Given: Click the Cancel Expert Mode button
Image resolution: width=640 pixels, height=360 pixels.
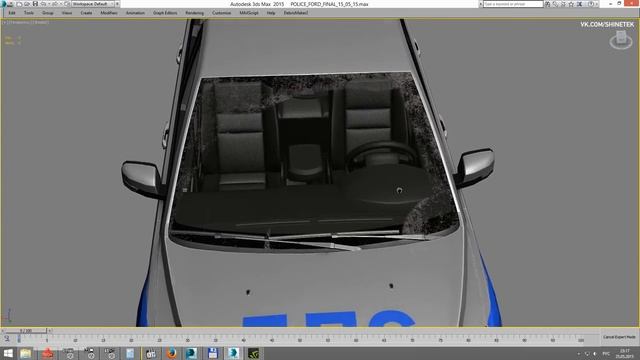Looking at the screenshot, I should click(x=619, y=337).
